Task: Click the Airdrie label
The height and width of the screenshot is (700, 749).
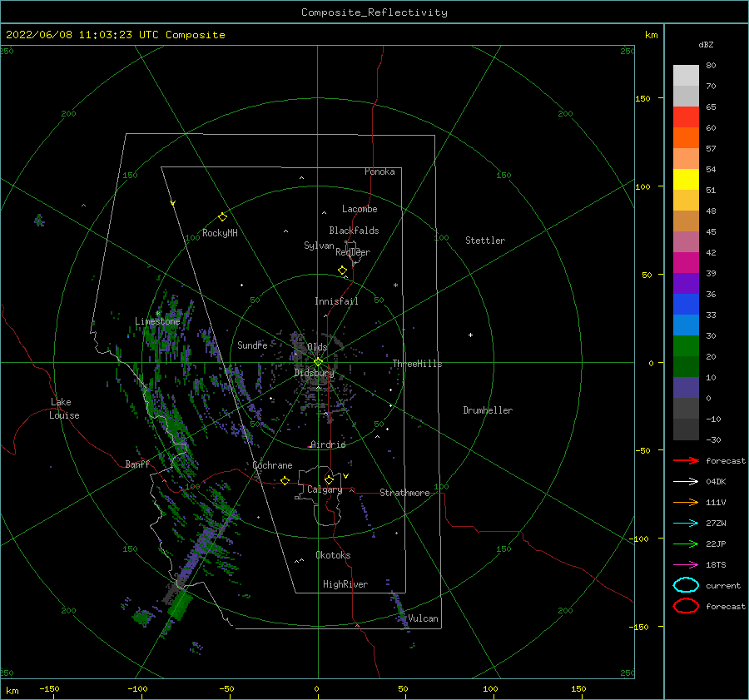Action: point(328,444)
